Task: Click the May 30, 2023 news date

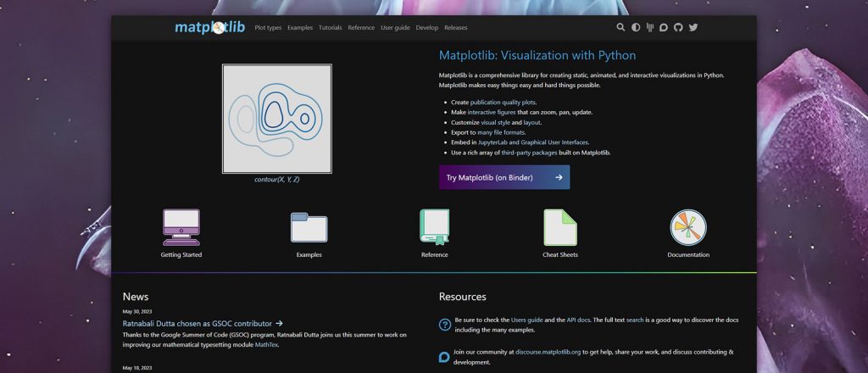Action: (x=136, y=312)
